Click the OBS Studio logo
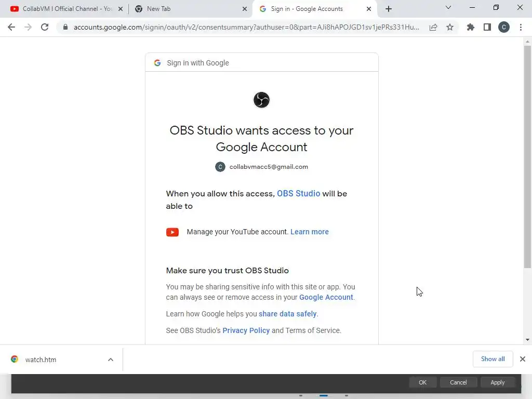The width and height of the screenshot is (532, 399). pos(262,100)
